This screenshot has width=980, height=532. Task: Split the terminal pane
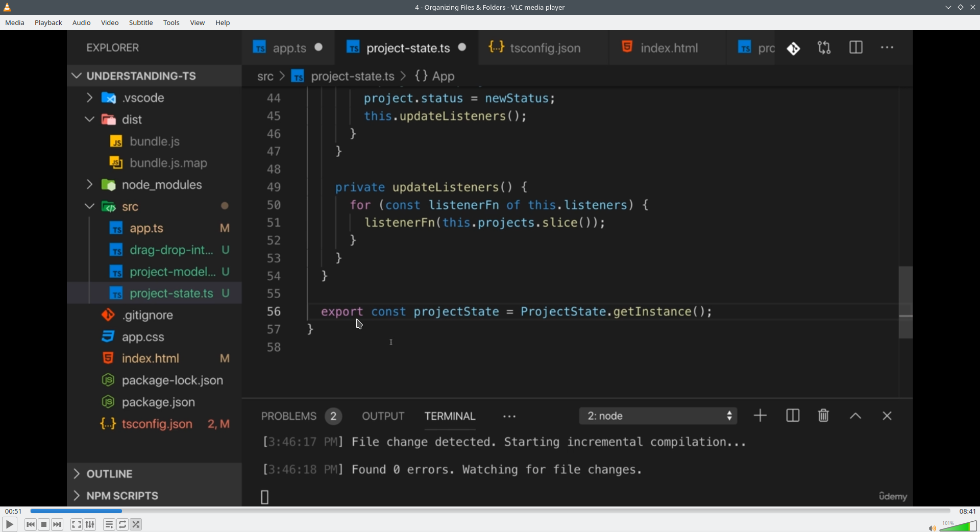click(x=793, y=416)
